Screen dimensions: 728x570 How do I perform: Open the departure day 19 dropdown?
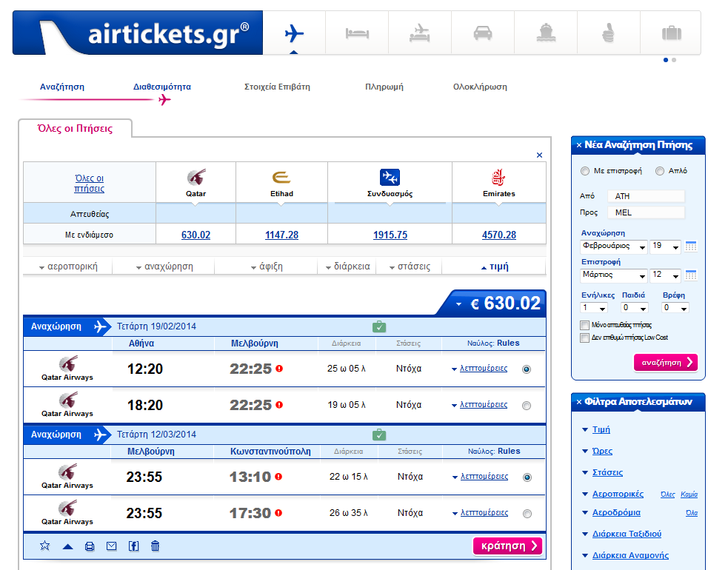666,247
